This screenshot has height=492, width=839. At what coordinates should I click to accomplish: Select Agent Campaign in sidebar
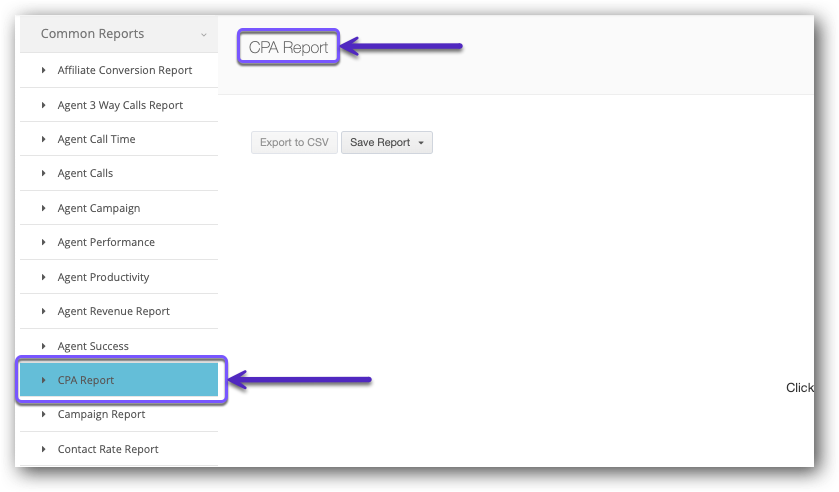[98, 208]
